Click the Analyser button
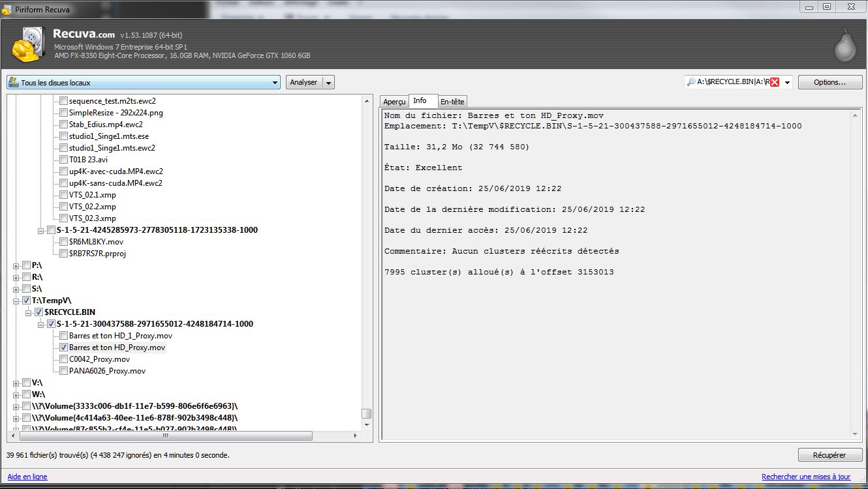This screenshot has height=489, width=868. (304, 83)
